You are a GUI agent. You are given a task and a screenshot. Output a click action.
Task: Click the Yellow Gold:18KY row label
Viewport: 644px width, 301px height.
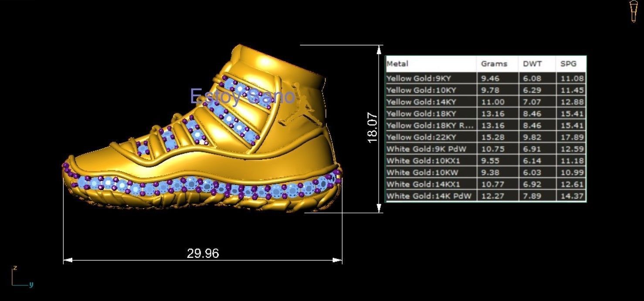(421, 114)
